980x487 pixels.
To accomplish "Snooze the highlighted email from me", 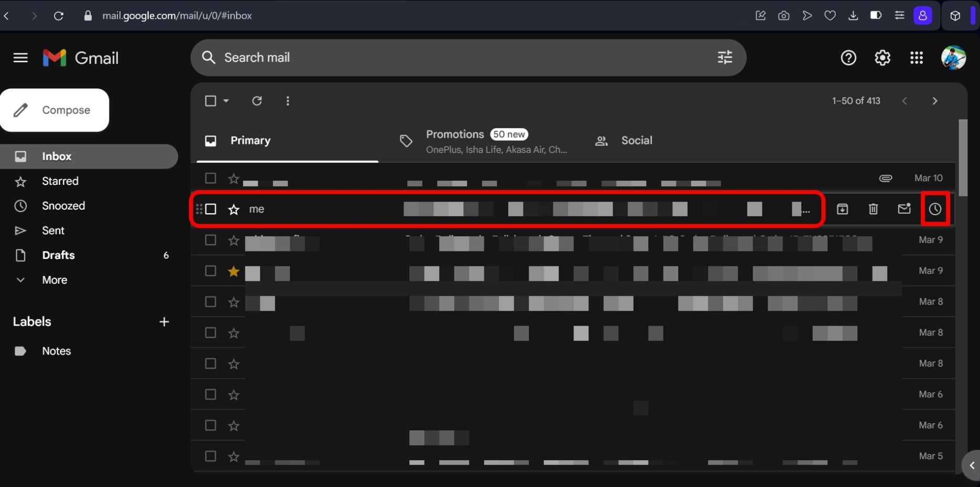I will (935, 208).
